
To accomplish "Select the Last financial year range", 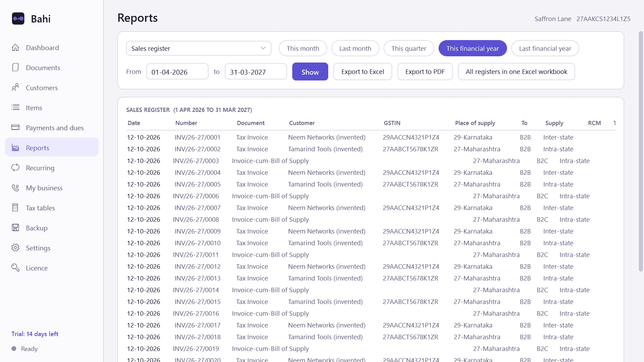I will 545,48.
